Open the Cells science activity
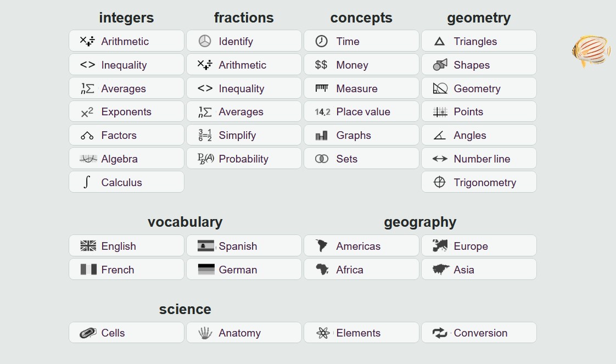616x364 pixels. [126, 333]
